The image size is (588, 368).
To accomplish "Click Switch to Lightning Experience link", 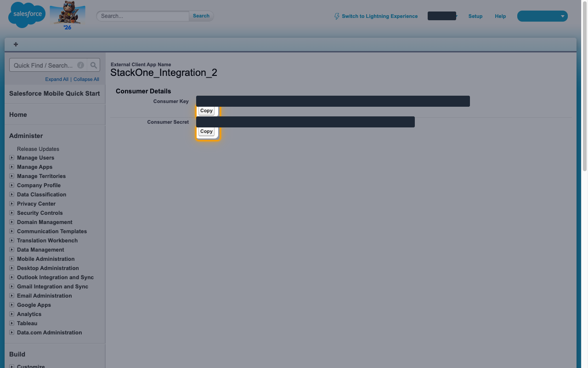I will [380, 16].
